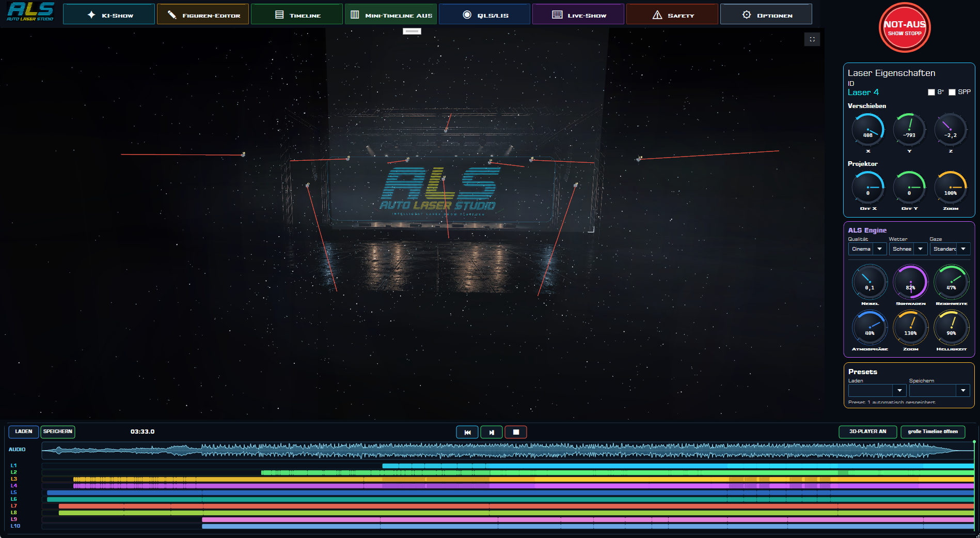The image size is (980, 538).
Task: Click the L3 yellow timeline track
Action: pyautogui.click(x=523, y=479)
